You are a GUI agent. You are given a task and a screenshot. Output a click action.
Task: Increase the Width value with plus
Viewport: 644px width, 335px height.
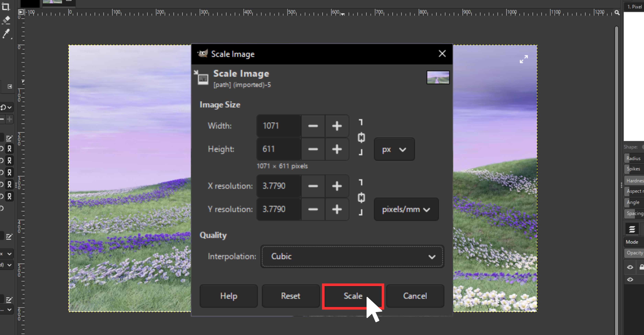click(337, 126)
